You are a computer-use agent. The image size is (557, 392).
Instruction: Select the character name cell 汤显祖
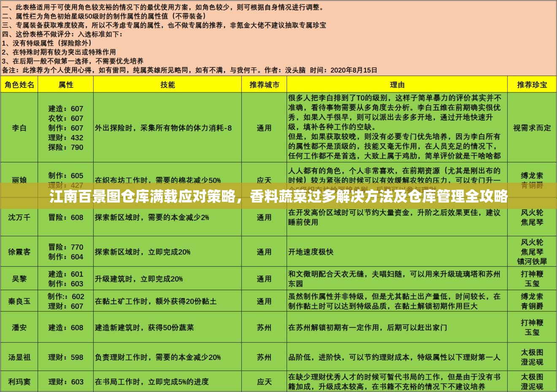coord(19,357)
